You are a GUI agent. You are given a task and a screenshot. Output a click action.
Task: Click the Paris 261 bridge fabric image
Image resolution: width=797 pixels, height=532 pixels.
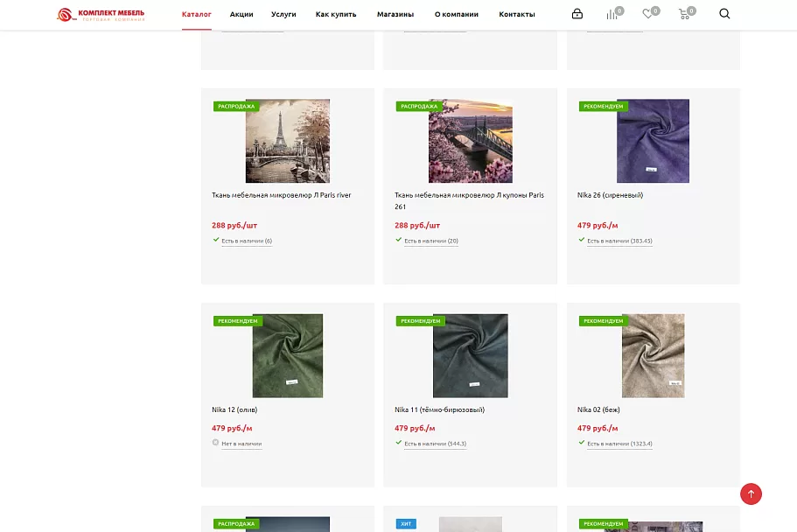470,141
